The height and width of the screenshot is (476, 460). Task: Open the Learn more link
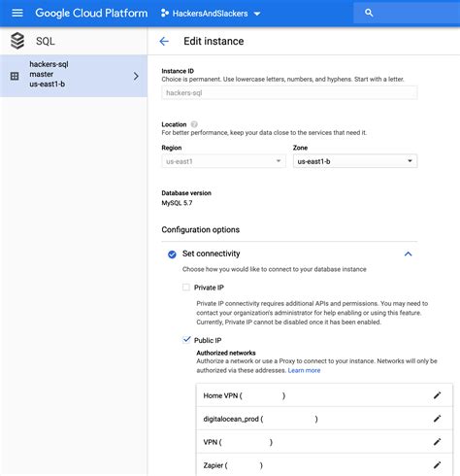coord(304,370)
